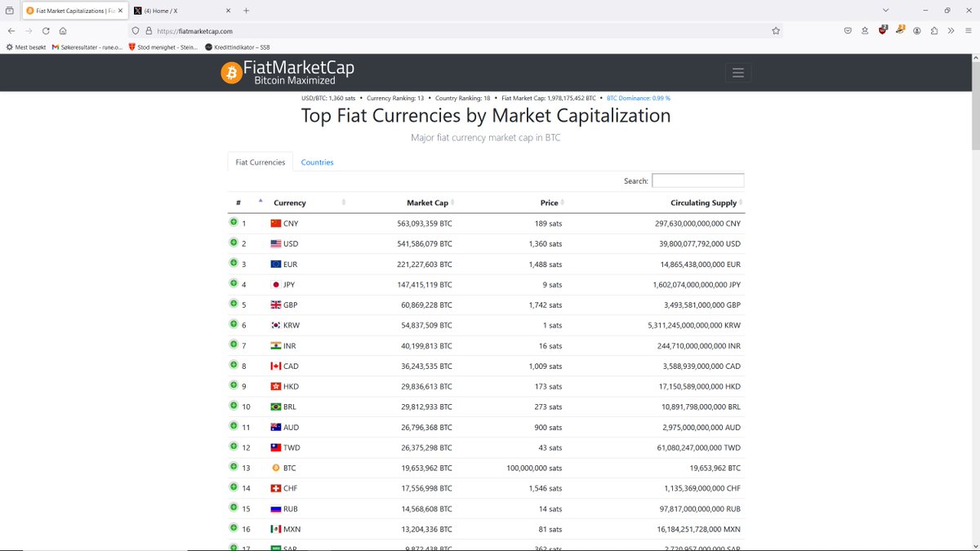This screenshot has width=980, height=551.
Task: Click the Bitcoin icon in BTC row
Action: click(x=276, y=468)
